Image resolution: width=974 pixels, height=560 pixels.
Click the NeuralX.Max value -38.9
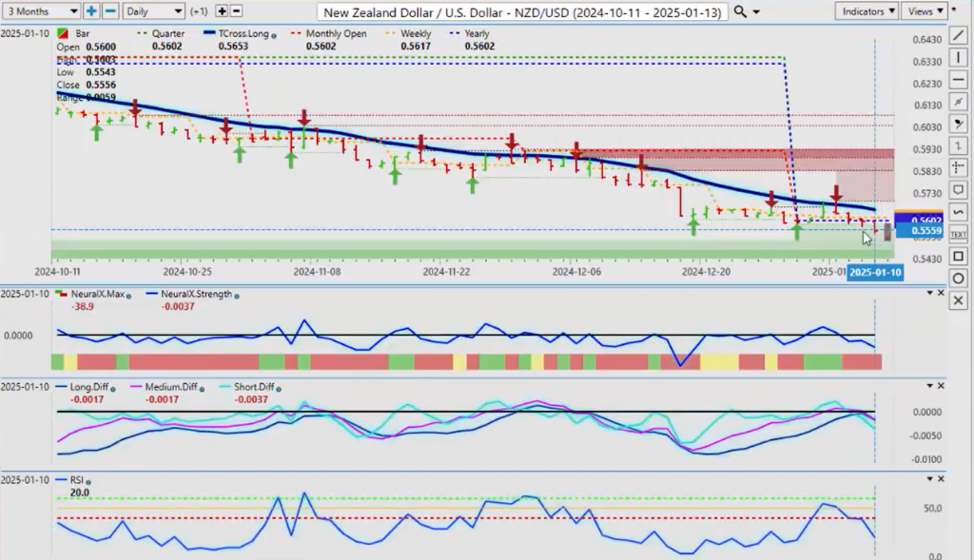[x=82, y=307]
